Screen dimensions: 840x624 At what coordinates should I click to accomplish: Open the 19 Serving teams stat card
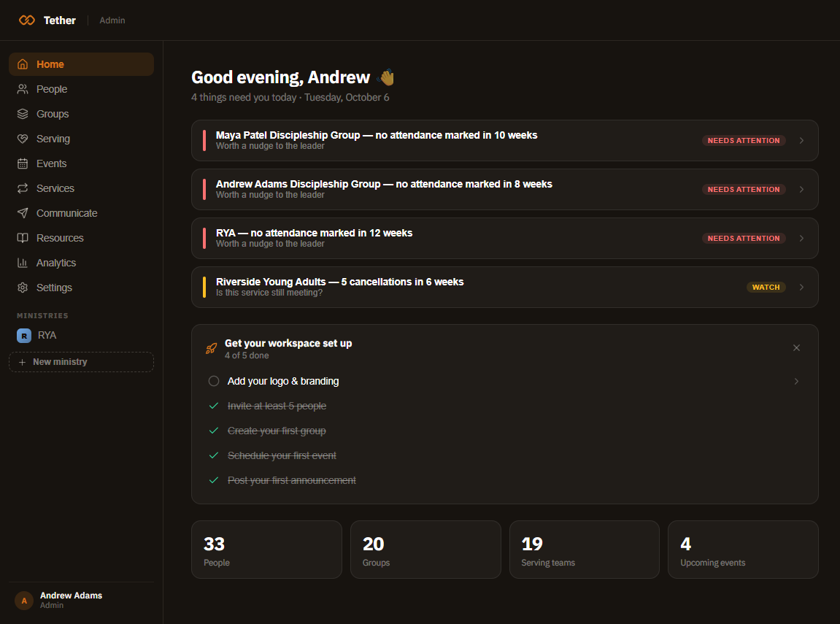click(x=585, y=550)
